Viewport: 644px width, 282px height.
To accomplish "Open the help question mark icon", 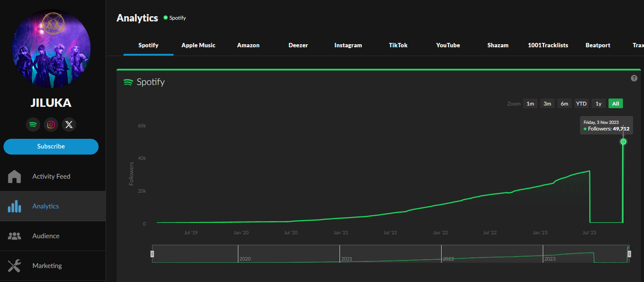I will (634, 78).
